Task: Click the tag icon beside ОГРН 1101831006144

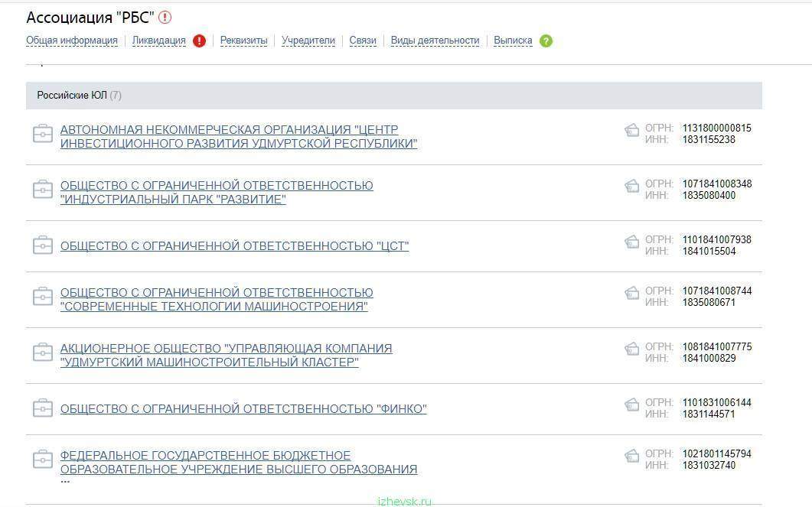Action: (x=632, y=405)
